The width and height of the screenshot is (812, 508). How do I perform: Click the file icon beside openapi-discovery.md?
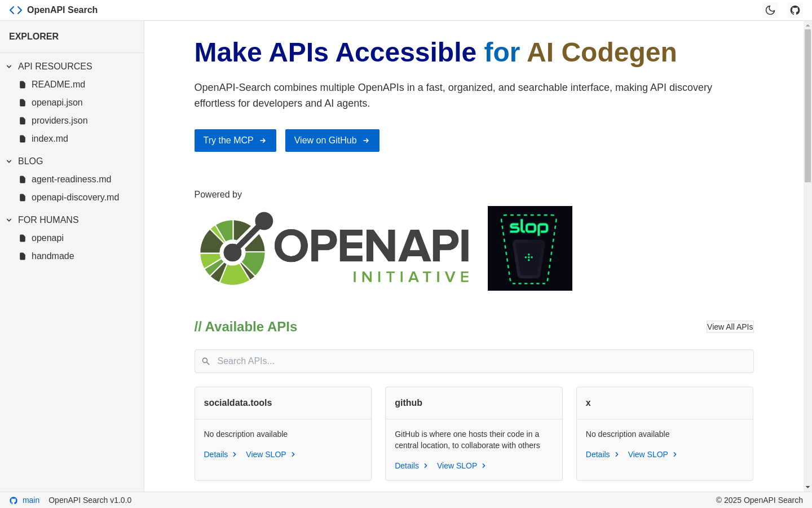click(x=23, y=198)
